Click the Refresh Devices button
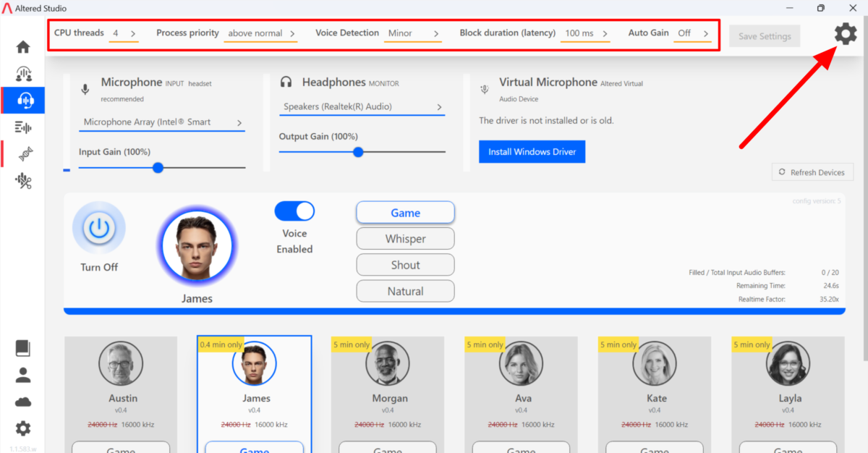The width and height of the screenshot is (868, 453). coord(812,172)
